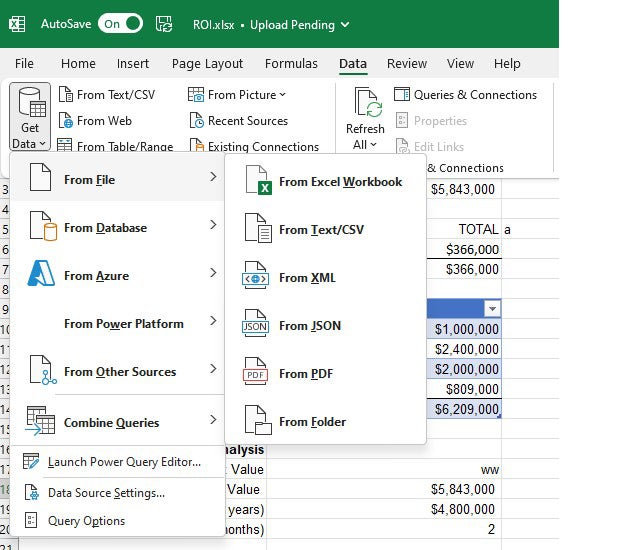Click the Azure logo icon
Viewport: 620px width, 550px height.
point(41,273)
